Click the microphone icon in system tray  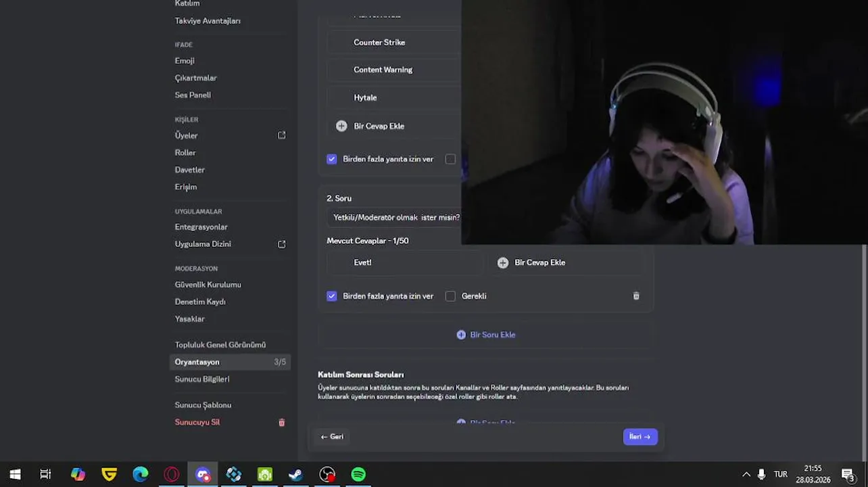pos(761,475)
